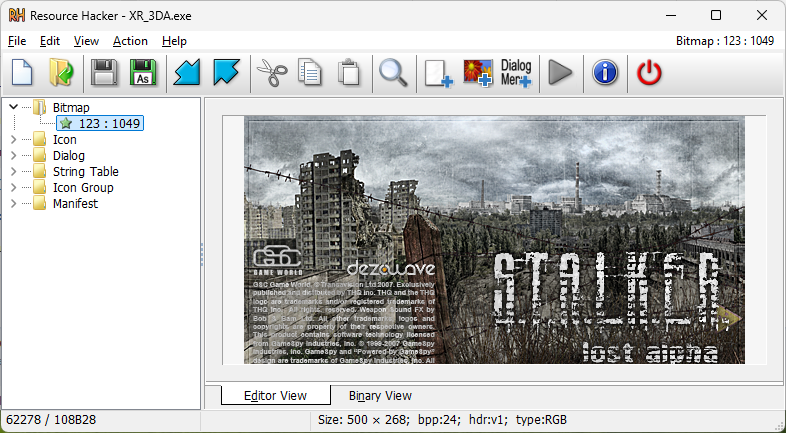Expand the Dialog tree node
The width and height of the screenshot is (786, 433).
[x=14, y=155]
